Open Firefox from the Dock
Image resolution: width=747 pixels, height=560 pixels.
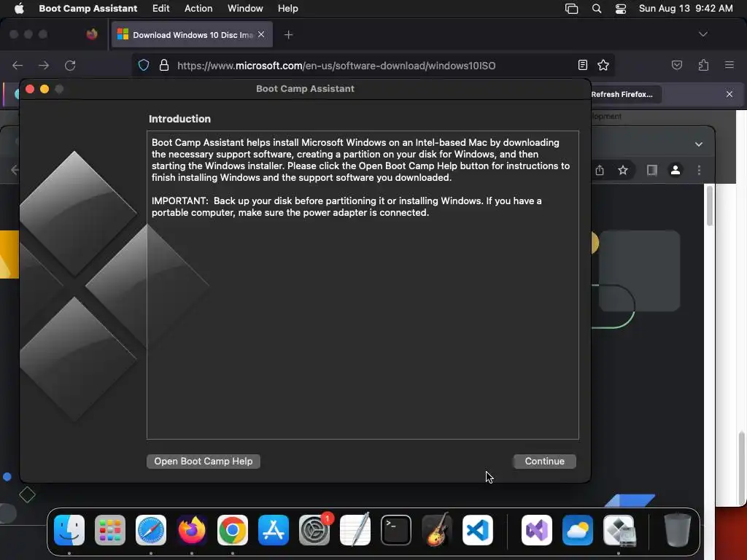coord(192,530)
